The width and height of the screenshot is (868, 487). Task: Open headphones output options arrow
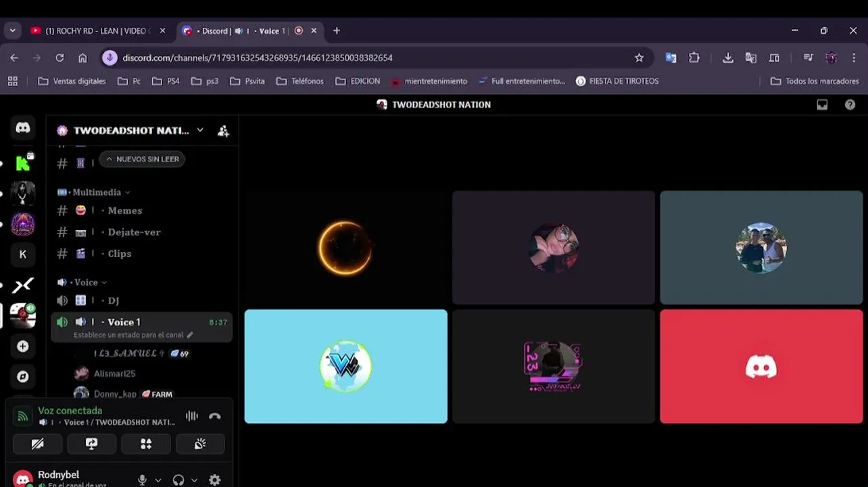pyautogui.click(x=195, y=480)
